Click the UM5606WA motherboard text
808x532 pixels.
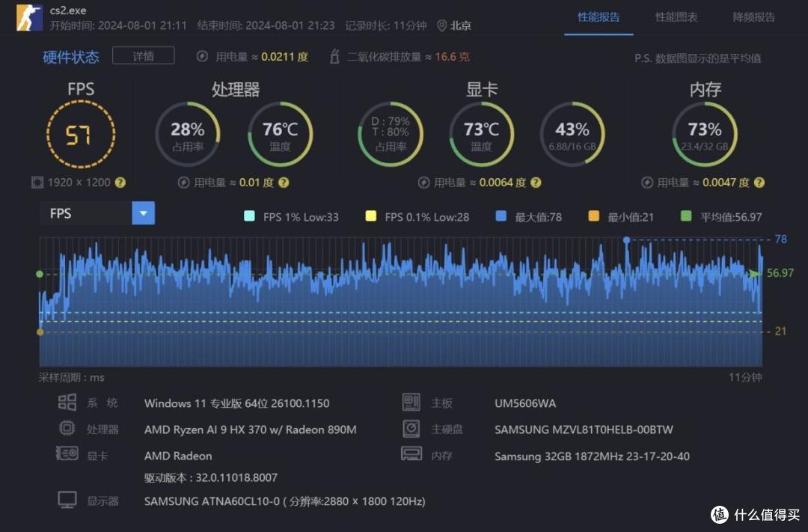click(x=525, y=403)
